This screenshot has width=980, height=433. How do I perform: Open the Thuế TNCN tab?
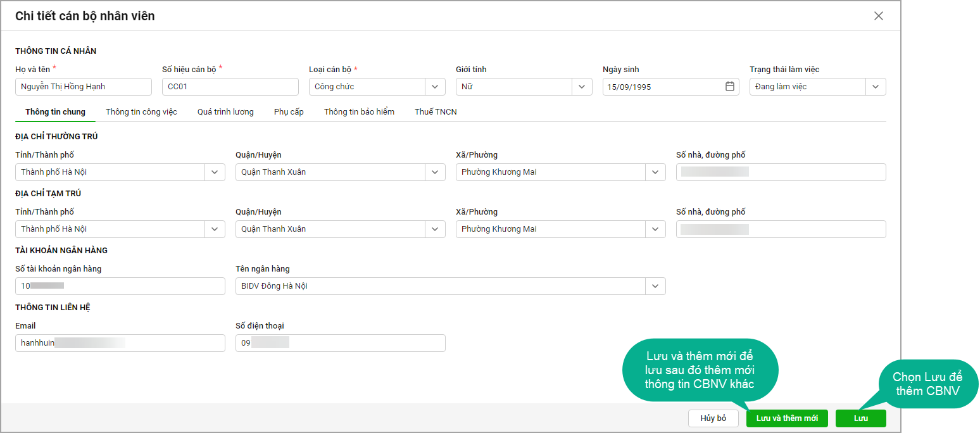[x=436, y=112]
